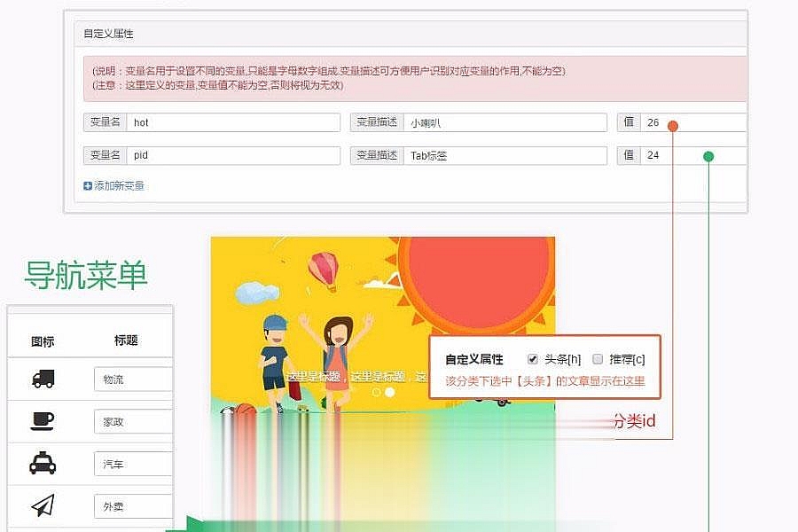Click the 值 label beside 24
This screenshot has width=798, height=532.
[x=629, y=155]
